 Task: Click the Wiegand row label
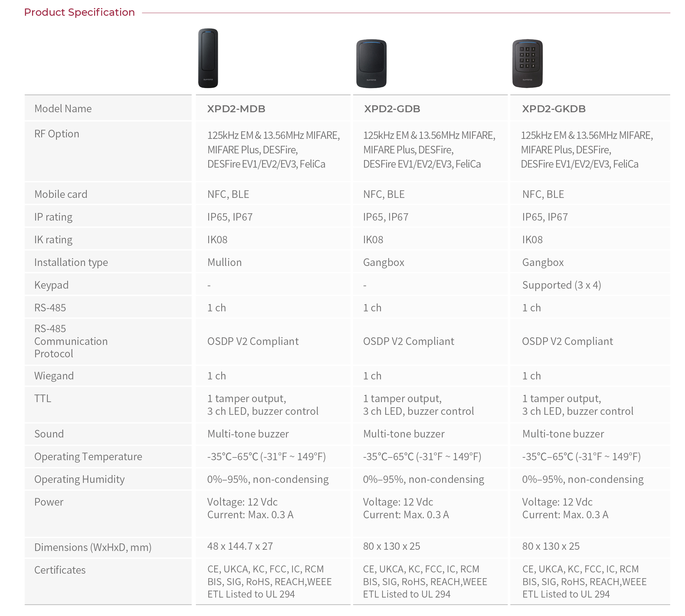tap(54, 376)
